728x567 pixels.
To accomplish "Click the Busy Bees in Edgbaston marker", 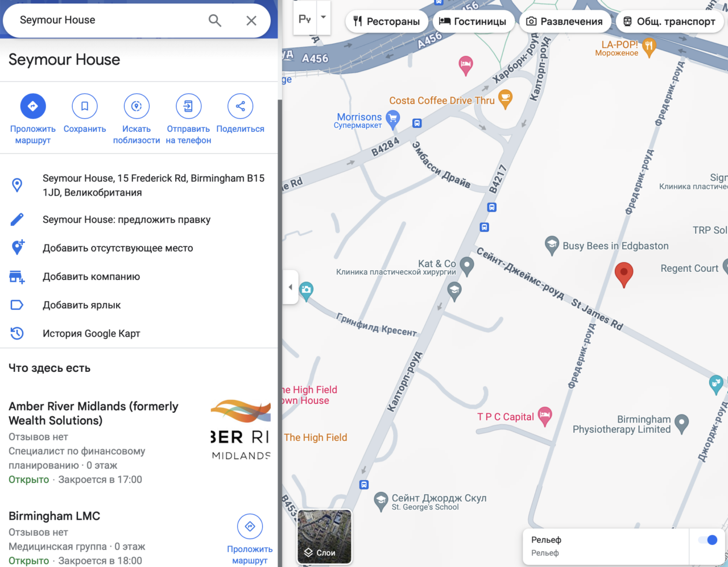I will (x=552, y=245).
